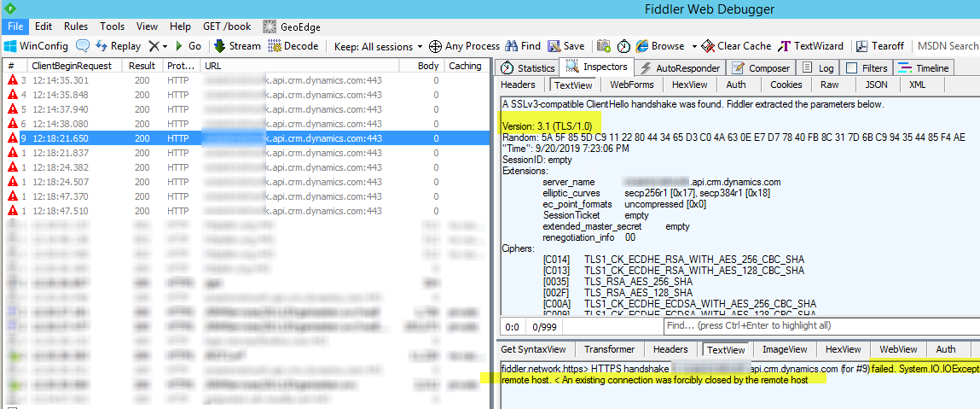Select the Transformer response tab

coord(609,349)
